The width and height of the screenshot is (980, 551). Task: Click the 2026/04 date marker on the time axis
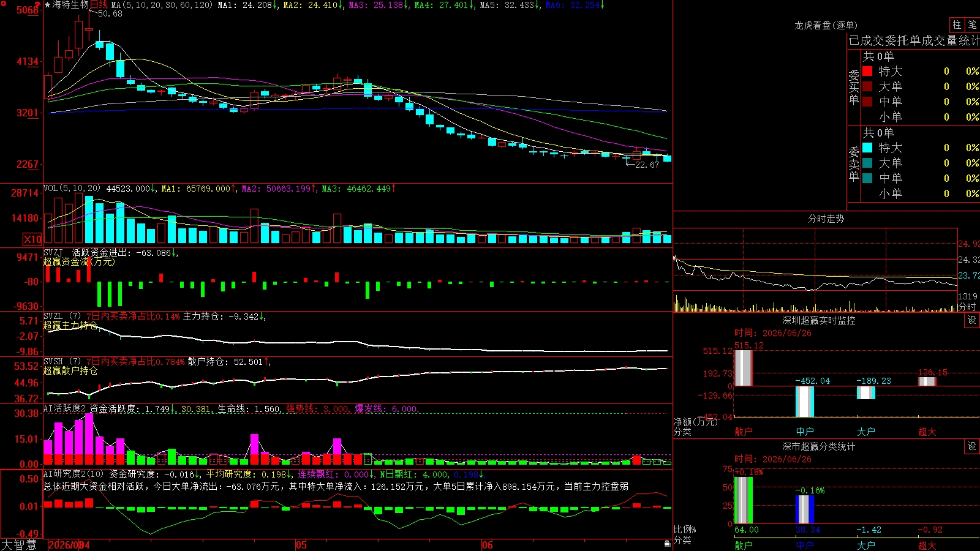(x=69, y=545)
